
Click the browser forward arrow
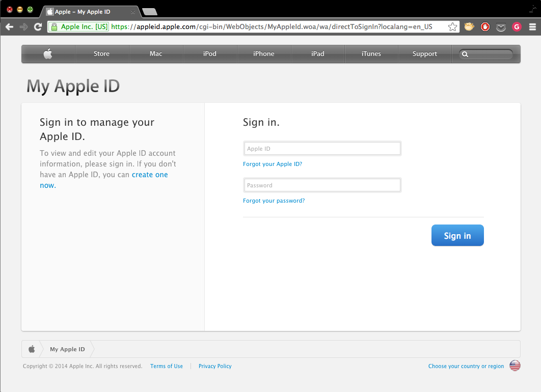(x=23, y=27)
